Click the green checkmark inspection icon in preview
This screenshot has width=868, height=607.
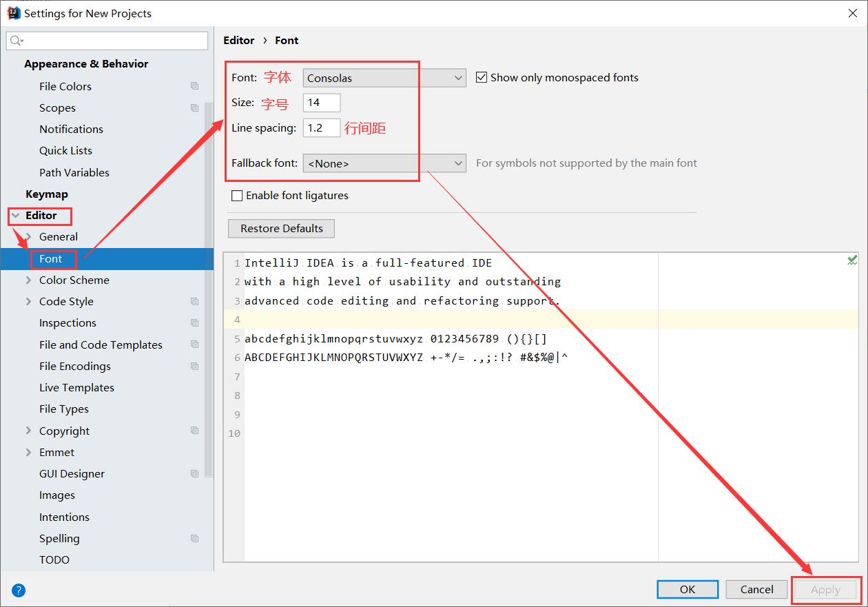click(852, 260)
